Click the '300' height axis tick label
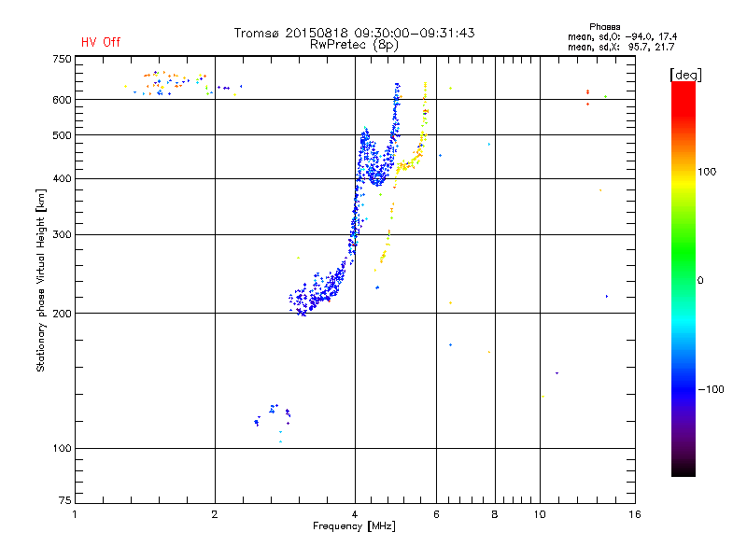 pos(62,235)
